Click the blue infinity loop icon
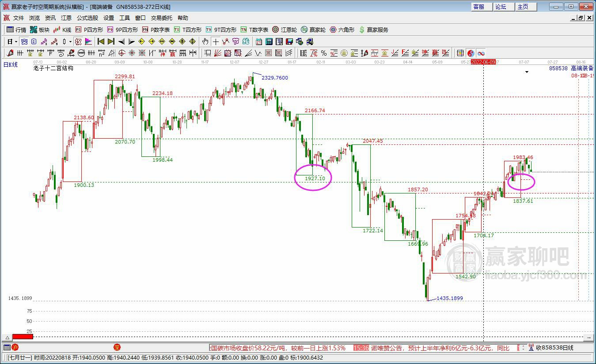This screenshot has height=364, width=596. [481, 53]
